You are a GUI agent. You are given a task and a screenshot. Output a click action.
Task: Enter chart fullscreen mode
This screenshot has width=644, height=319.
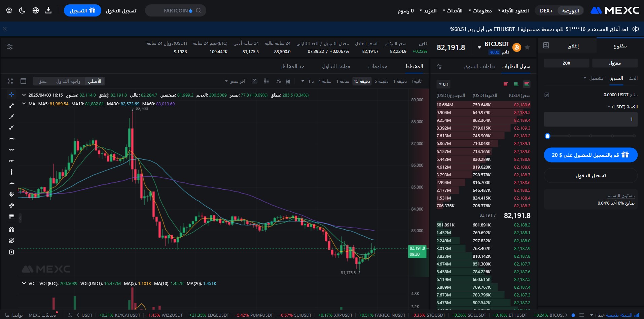[x=10, y=81]
